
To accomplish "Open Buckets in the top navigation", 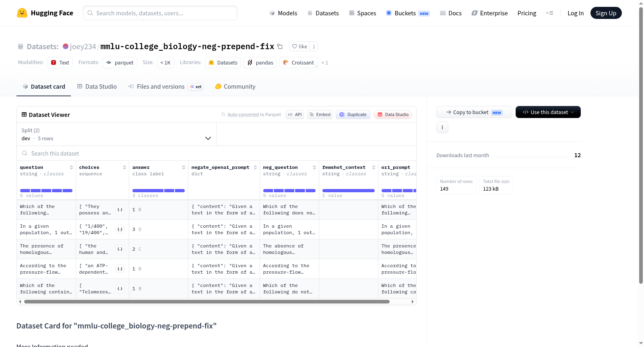I will coord(408,13).
